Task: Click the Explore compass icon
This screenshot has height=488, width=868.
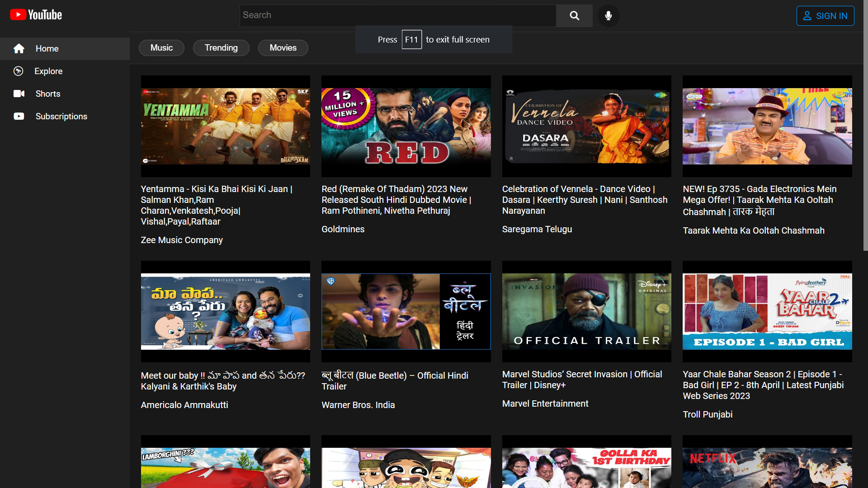Action: (x=19, y=71)
